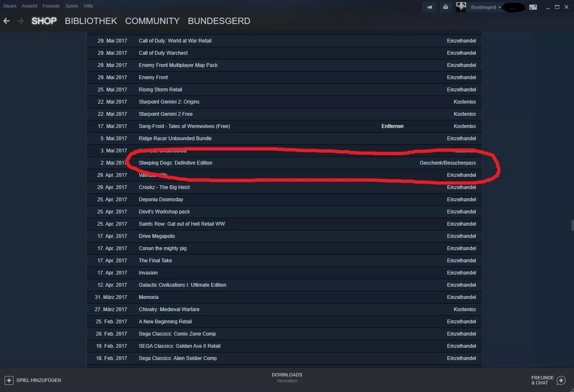This screenshot has width=574, height=392.
Task: Go forward with the right arrow
Action: click(20, 21)
